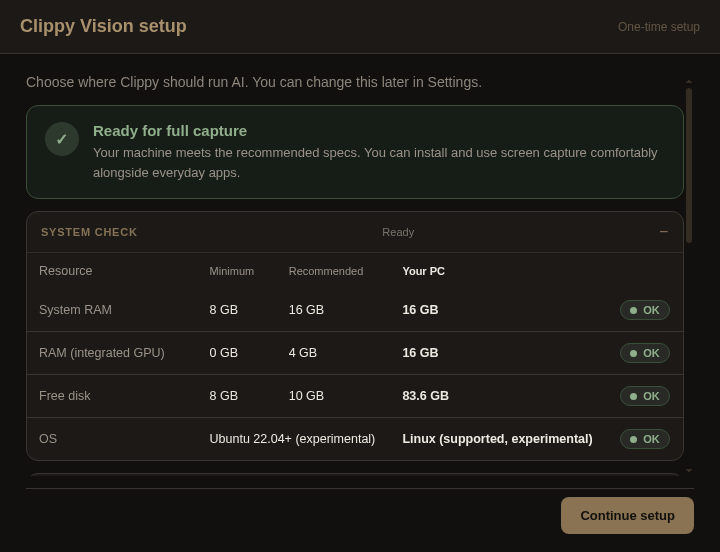Viewport: 720px width, 552px height.
Task: Click the 'Recommended' column header
Action: (326, 271)
